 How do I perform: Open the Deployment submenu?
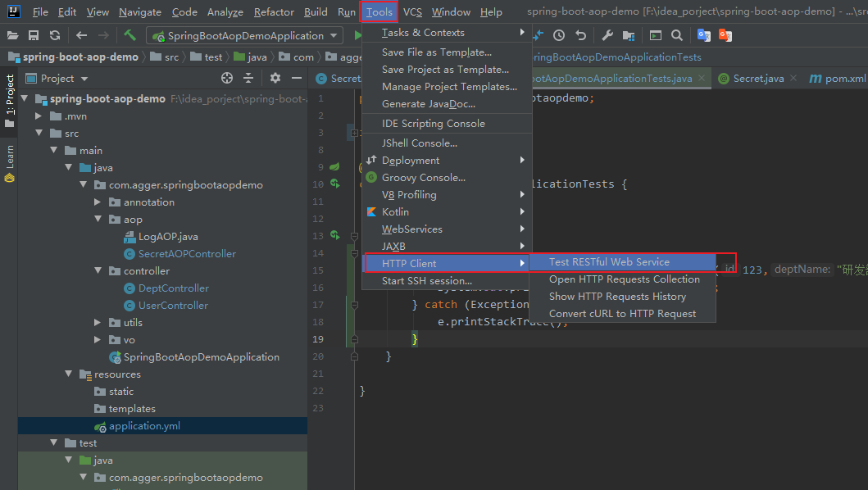[x=447, y=160]
